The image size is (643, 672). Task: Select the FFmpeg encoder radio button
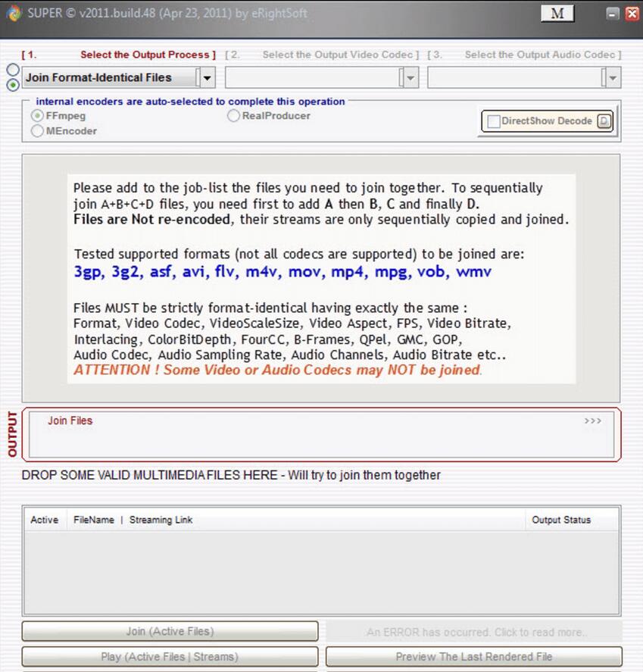pyautogui.click(x=37, y=116)
